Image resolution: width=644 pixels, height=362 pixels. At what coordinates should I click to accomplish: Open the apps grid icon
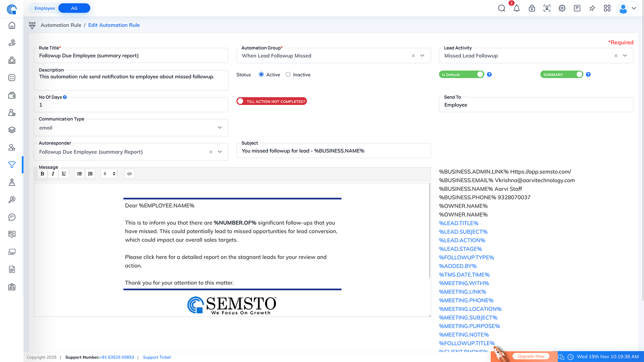click(607, 8)
